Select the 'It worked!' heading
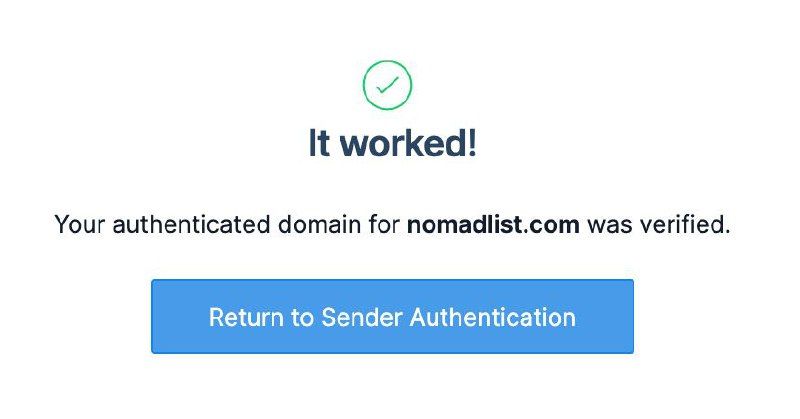Viewport: 800px width, 419px height. click(392, 145)
